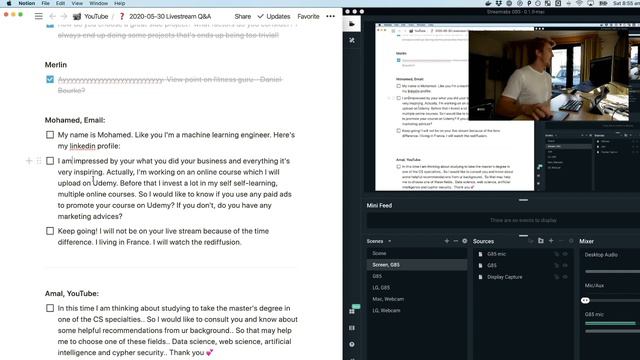Select the 'Screen, GBS' scene
Screen dimensions: 640x360
point(417,264)
